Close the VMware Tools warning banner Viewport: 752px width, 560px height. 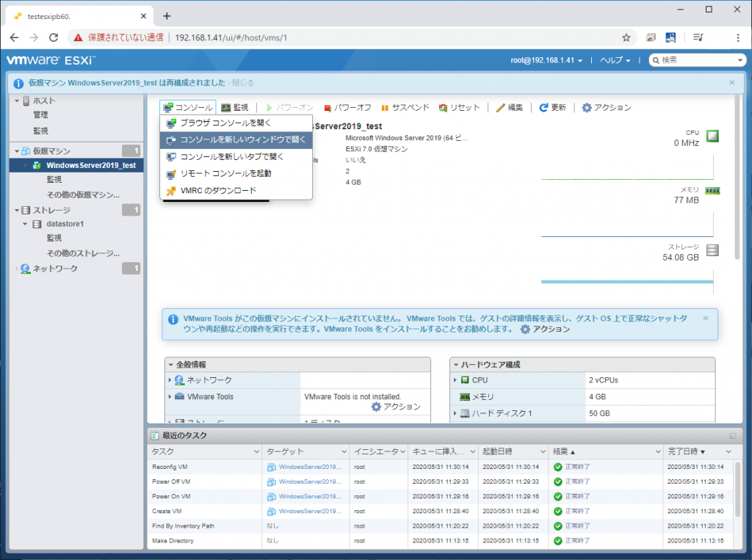706,318
